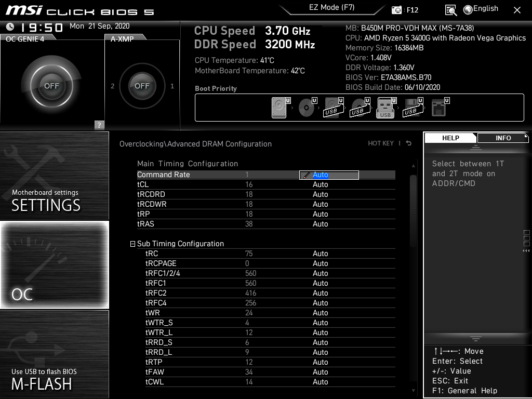Click the clock icon beside the time

click(x=10, y=26)
